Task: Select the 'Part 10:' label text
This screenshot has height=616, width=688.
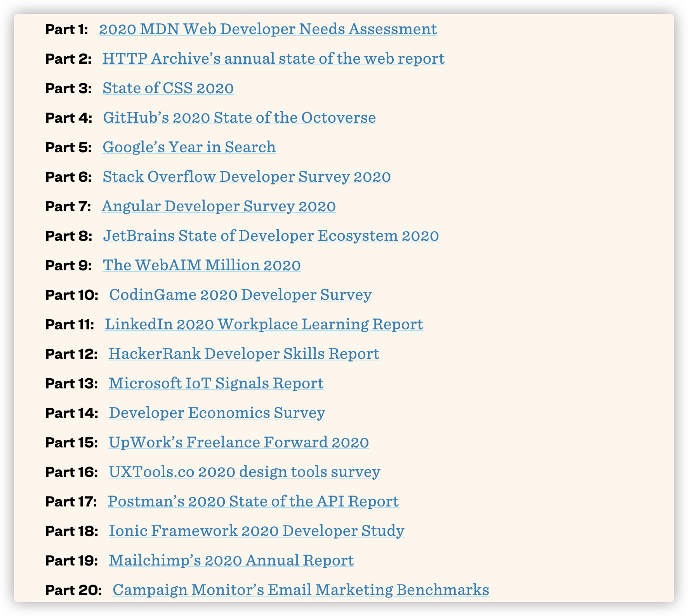Action: point(72,295)
